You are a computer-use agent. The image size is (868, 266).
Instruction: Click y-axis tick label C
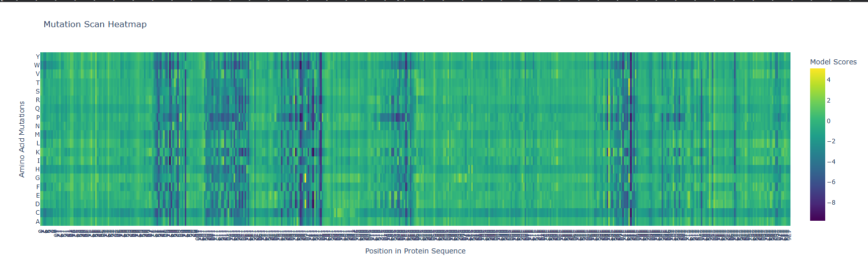[x=37, y=213]
